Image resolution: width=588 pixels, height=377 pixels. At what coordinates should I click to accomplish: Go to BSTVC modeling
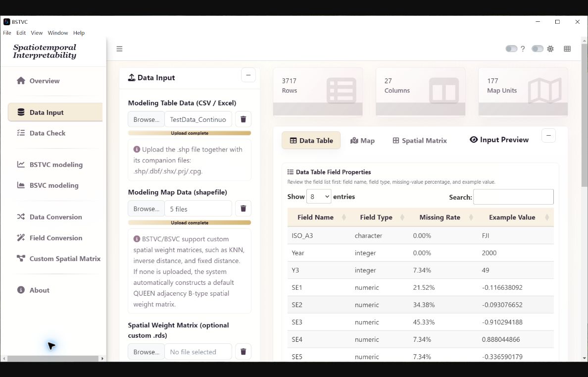point(55,164)
